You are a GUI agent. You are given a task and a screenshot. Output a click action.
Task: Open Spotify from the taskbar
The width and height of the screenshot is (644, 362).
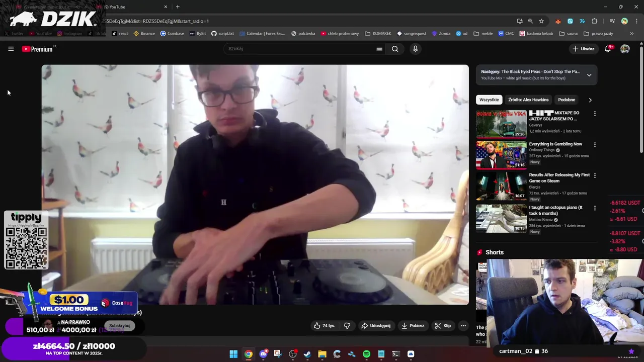tap(366, 354)
